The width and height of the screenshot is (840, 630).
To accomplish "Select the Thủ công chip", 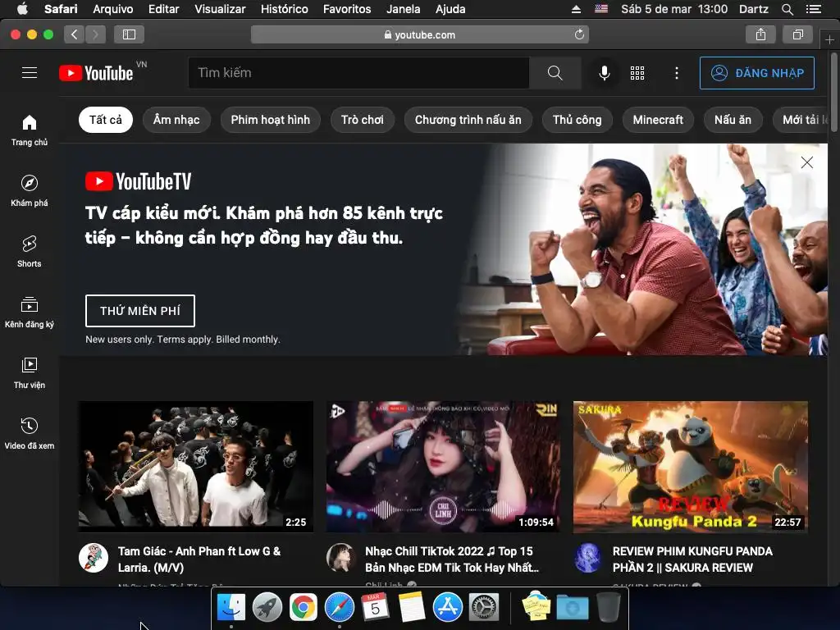I will 577,120.
